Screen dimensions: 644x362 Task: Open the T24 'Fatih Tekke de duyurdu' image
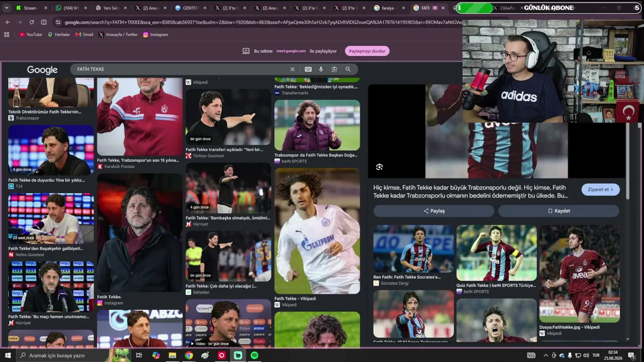pyautogui.click(x=51, y=150)
